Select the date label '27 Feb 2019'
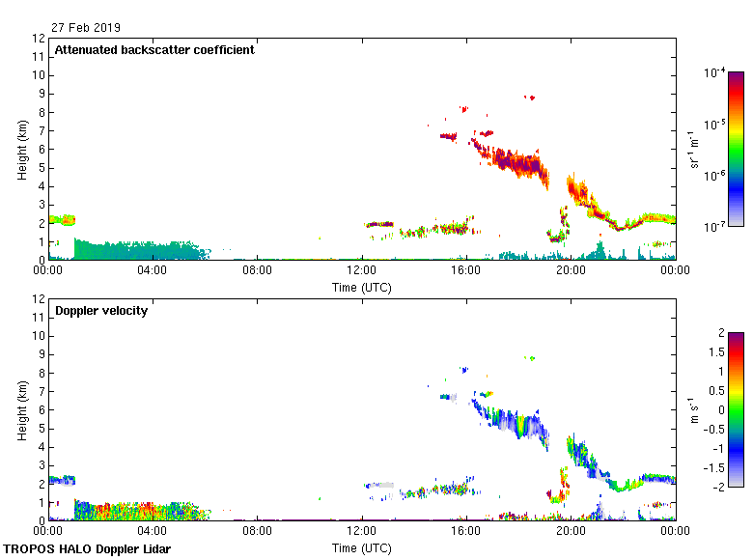753x560 pixels. (87, 28)
